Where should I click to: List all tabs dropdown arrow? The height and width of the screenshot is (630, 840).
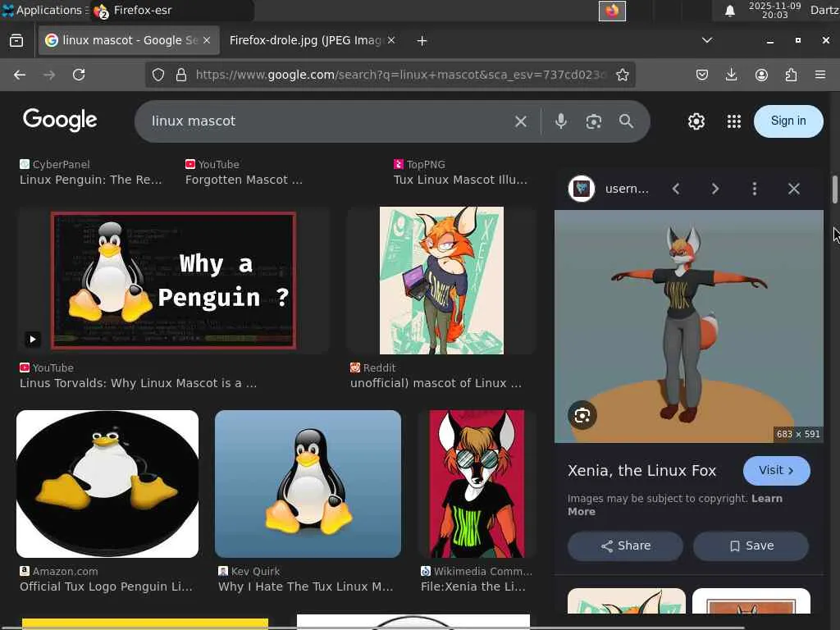[707, 40]
